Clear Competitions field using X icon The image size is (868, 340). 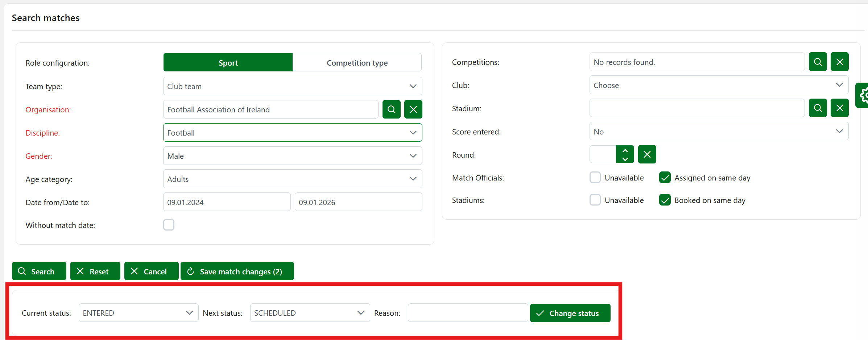pyautogui.click(x=839, y=62)
